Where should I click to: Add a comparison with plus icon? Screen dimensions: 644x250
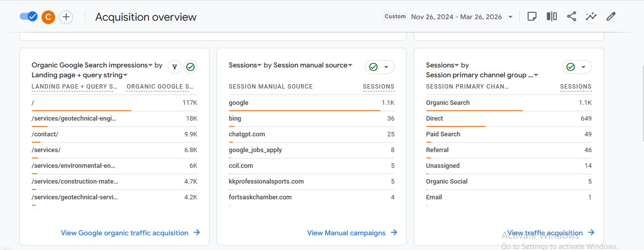(66, 17)
